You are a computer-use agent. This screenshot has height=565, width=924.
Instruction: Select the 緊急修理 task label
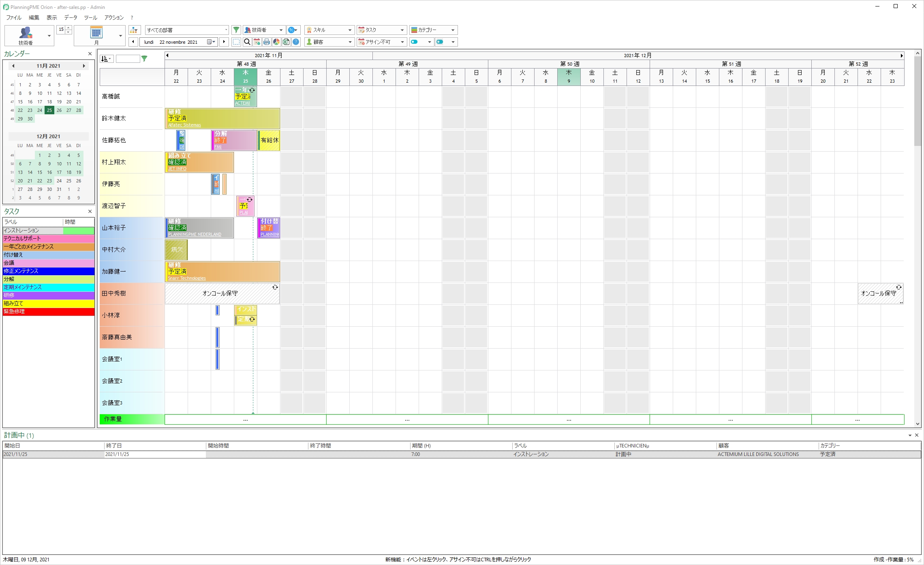pos(49,311)
